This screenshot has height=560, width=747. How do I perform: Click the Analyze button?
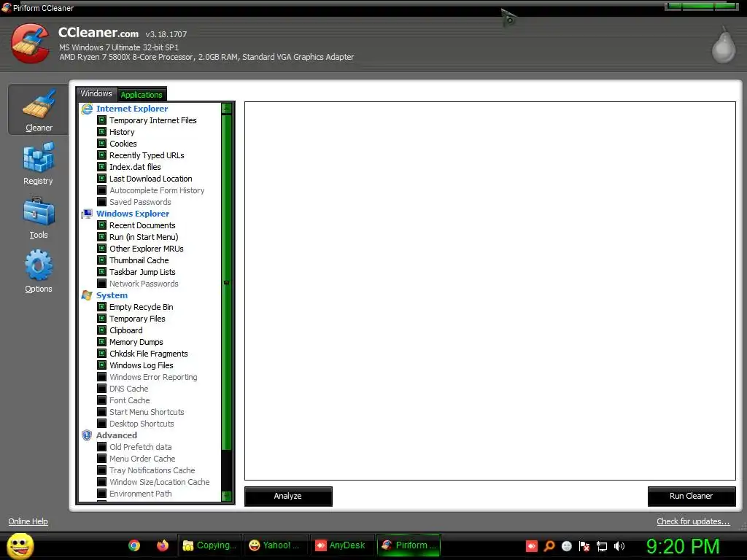(x=288, y=496)
